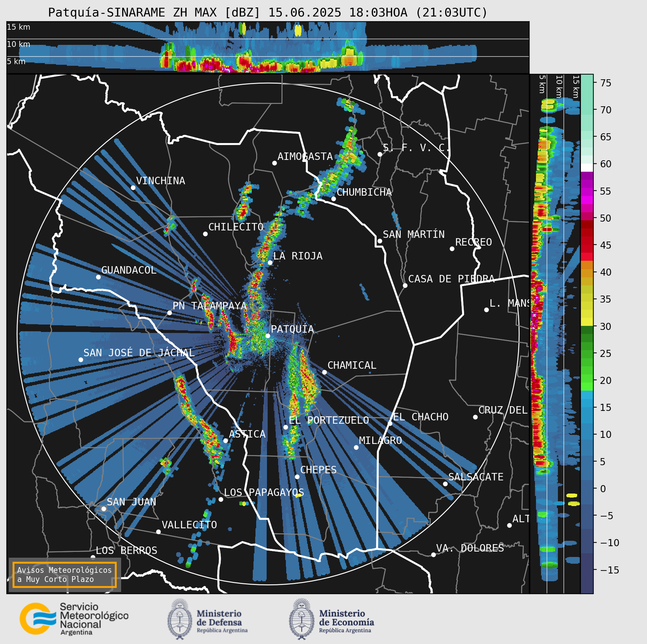Viewport: 647px width, 644px height.
Task: Click the EL PORTEZUELO label
Action: point(329,420)
